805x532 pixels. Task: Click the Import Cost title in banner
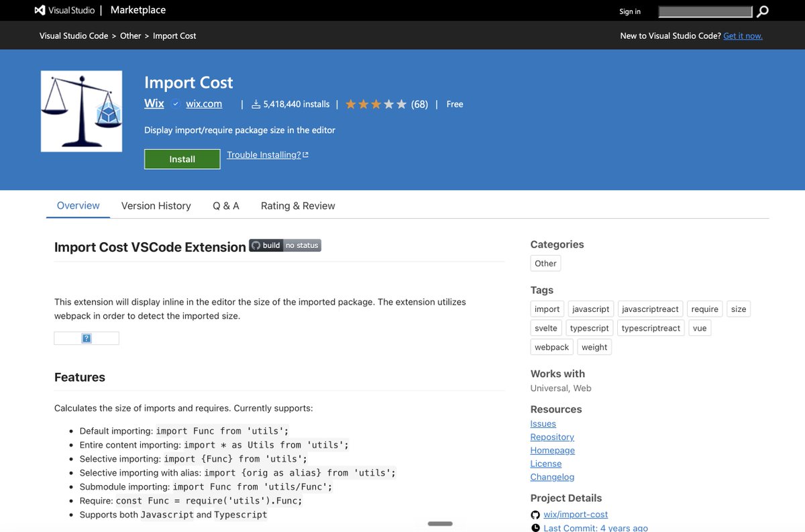189,83
